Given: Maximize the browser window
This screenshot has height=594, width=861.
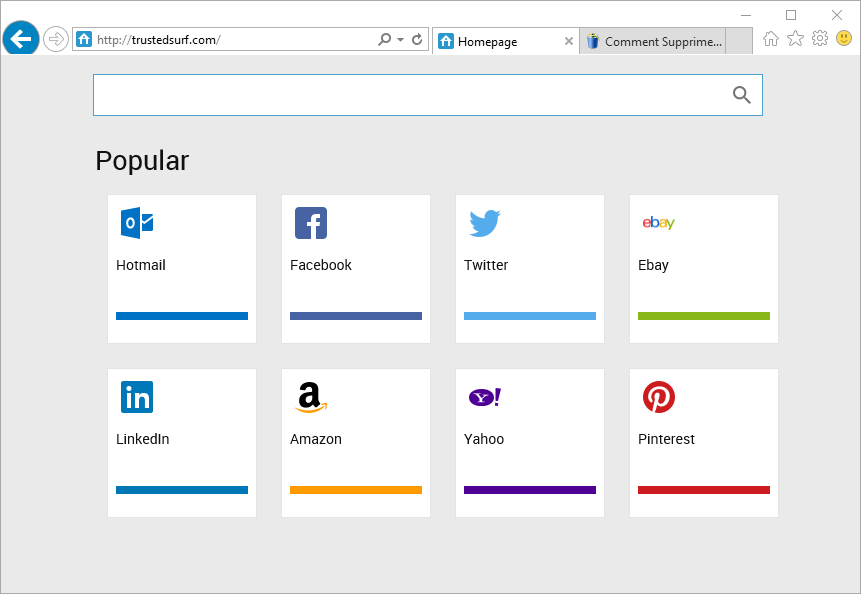Looking at the screenshot, I should click(791, 15).
